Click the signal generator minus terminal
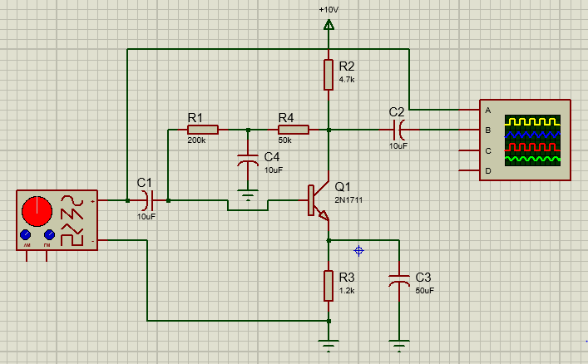Image resolution: width=588 pixels, height=364 pixels. point(92,241)
